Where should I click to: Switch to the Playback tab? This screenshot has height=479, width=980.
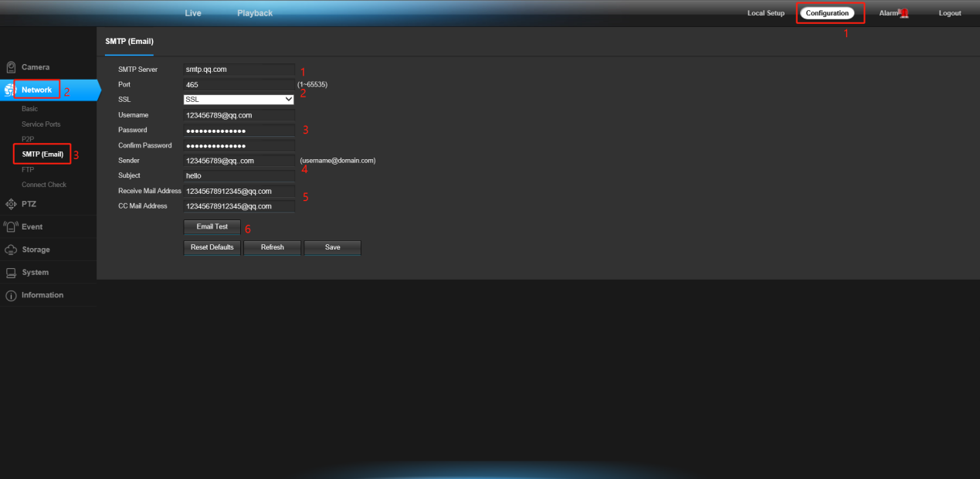point(255,13)
